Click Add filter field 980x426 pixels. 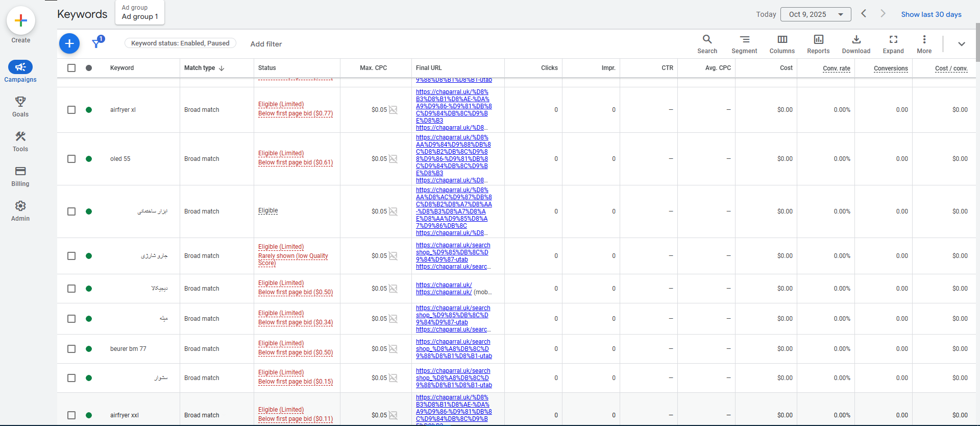click(266, 44)
